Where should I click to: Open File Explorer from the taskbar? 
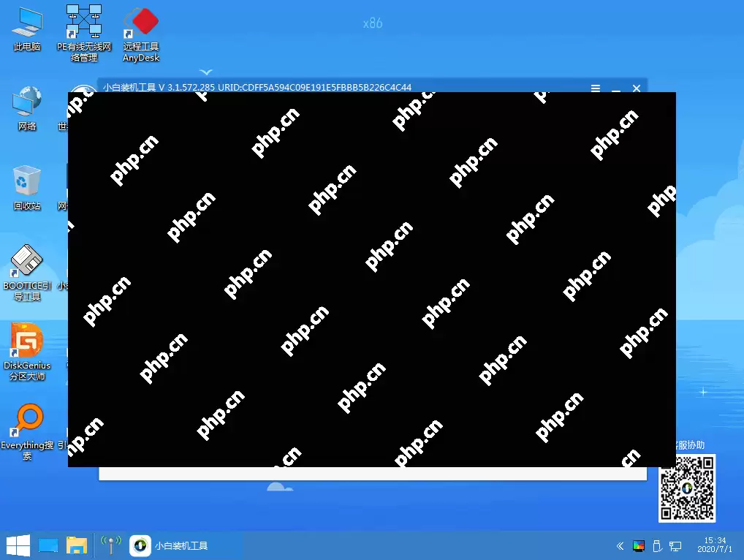click(x=77, y=545)
